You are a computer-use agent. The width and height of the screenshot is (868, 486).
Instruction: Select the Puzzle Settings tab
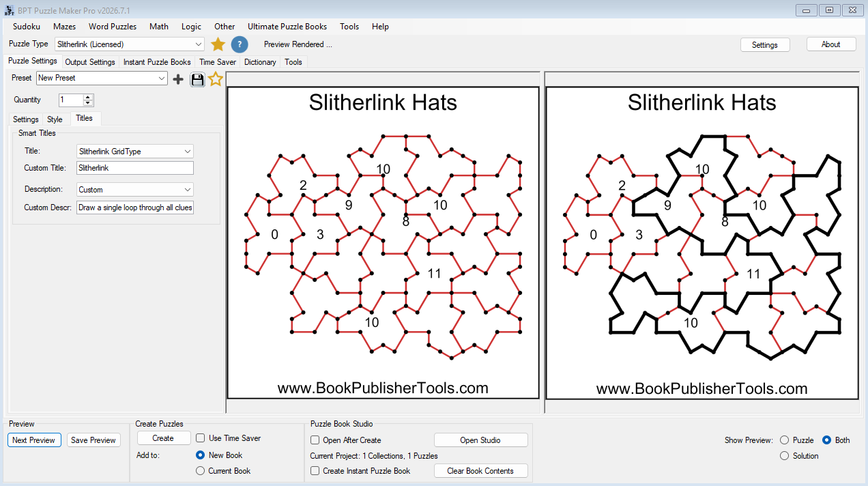[33, 61]
